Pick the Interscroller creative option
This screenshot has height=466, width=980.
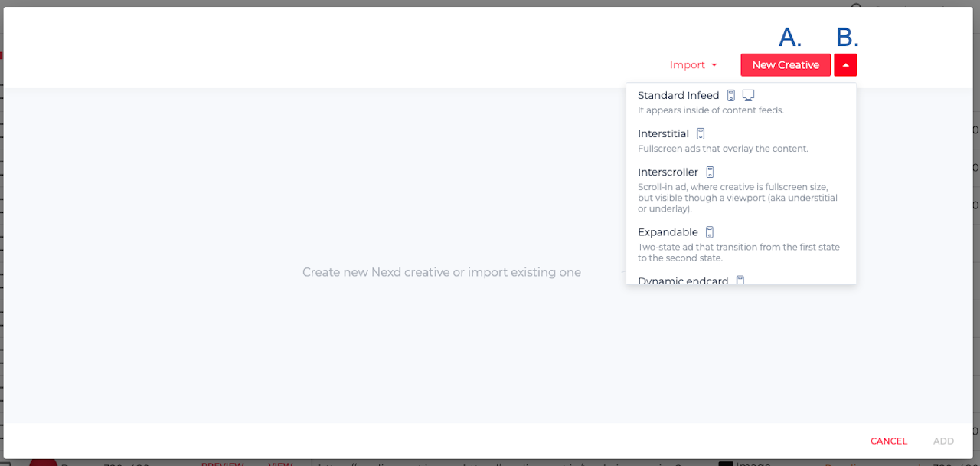point(668,172)
